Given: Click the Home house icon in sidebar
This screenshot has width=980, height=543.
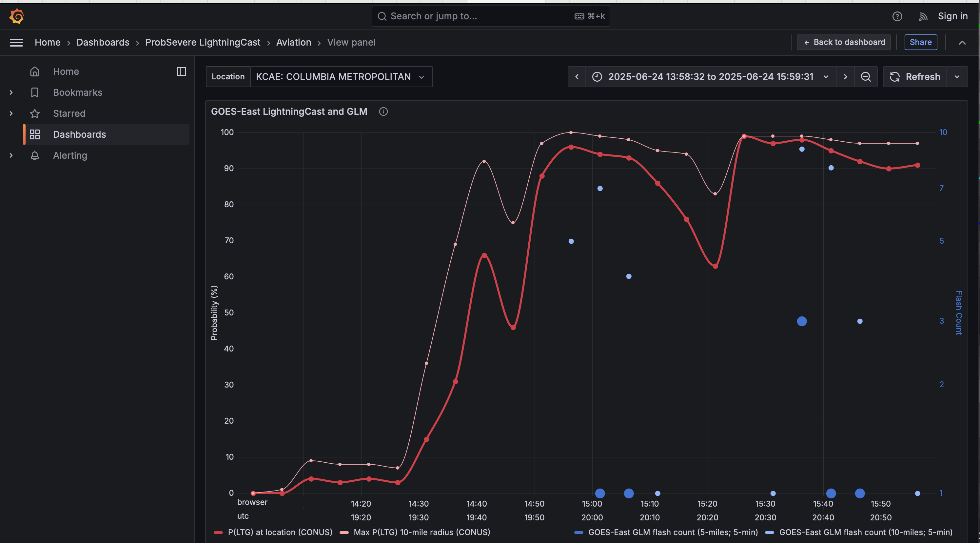Looking at the screenshot, I should point(35,71).
